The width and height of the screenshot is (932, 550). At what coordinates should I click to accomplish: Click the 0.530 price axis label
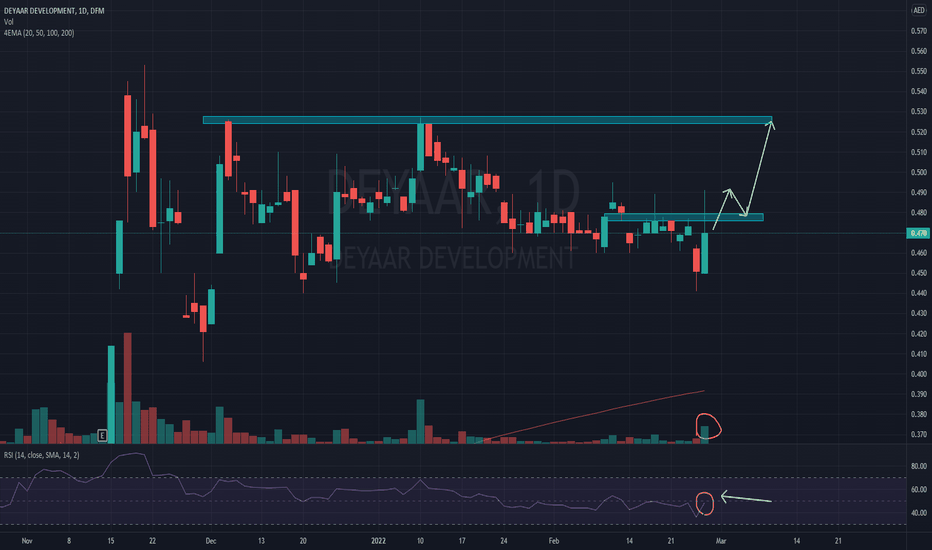pos(919,111)
